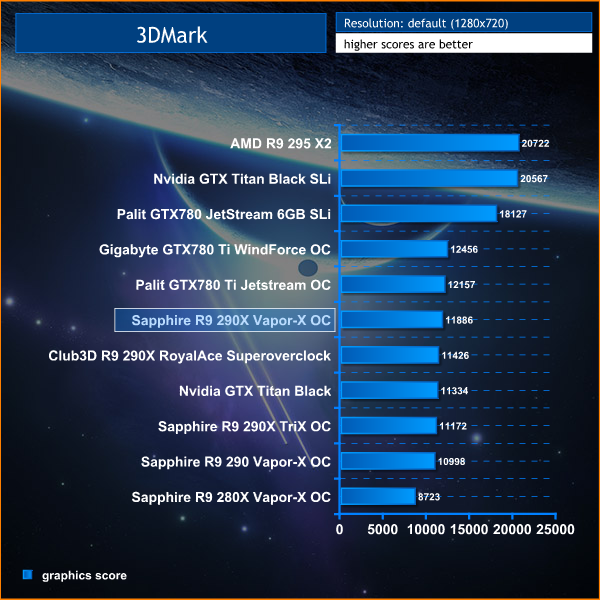Click the score value 20722

pyautogui.click(x=535, y=143)
